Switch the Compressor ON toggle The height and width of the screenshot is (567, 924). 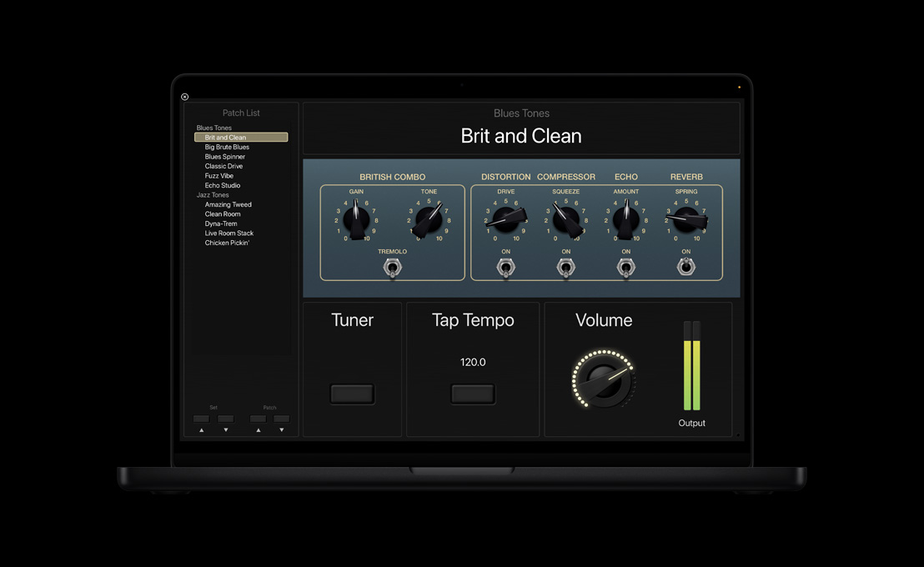pos(566,267)
